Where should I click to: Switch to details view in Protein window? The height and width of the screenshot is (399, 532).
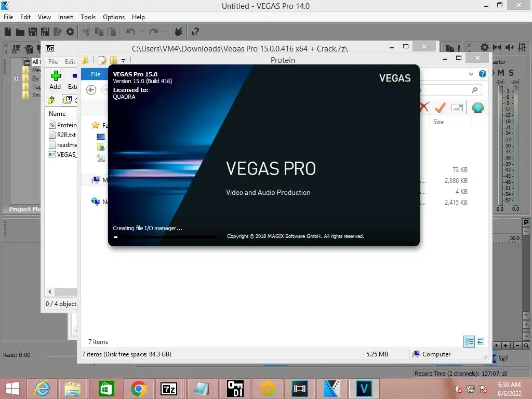[469, 341]
